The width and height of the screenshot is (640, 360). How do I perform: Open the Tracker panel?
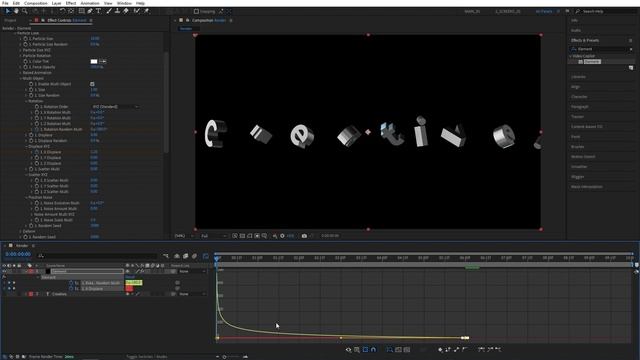pyautogui.click(x=577, y=117)
